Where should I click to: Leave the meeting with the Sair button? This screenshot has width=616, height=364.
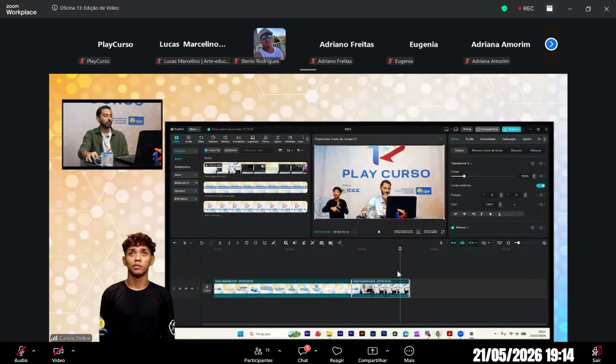click(597, 354)
